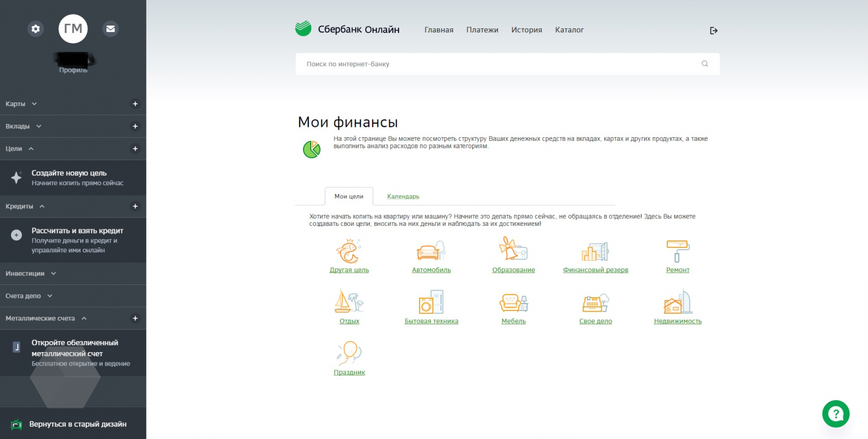Click the search magnifier icon
The width and height of the screenshot is (868, 439).
pyautogui.click(x=704, y=64)
